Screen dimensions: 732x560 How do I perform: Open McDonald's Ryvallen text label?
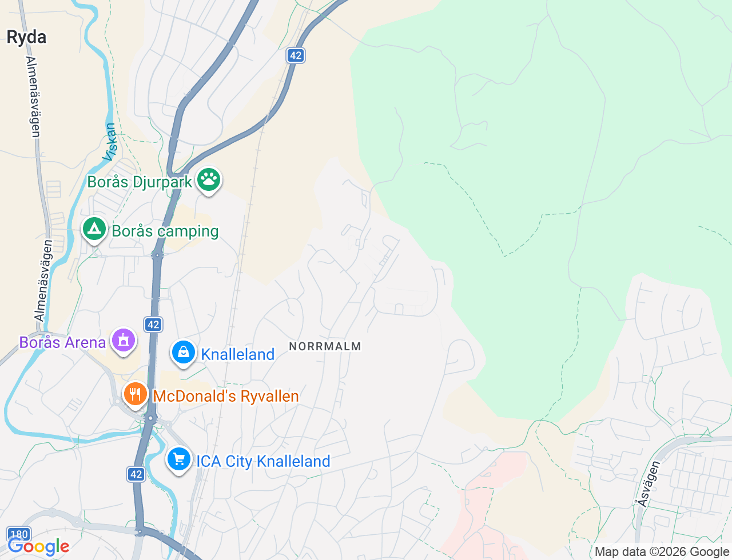[x=226, y=396]
